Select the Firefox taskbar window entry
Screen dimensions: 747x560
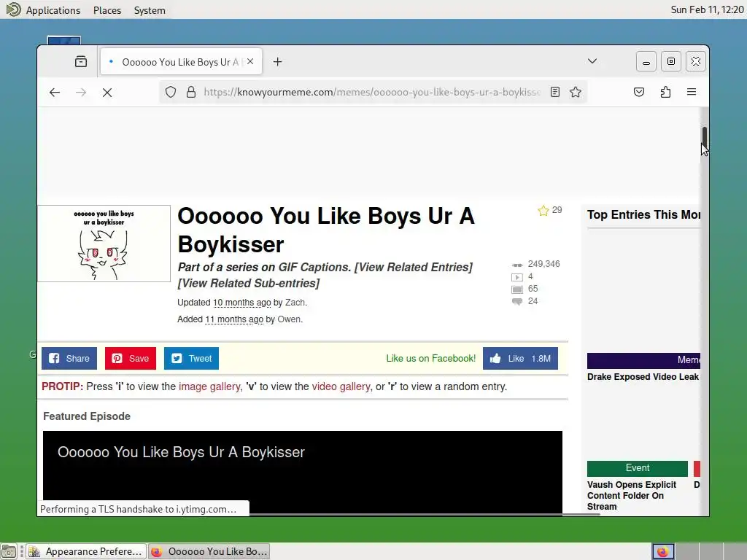(x=209, y=551)
